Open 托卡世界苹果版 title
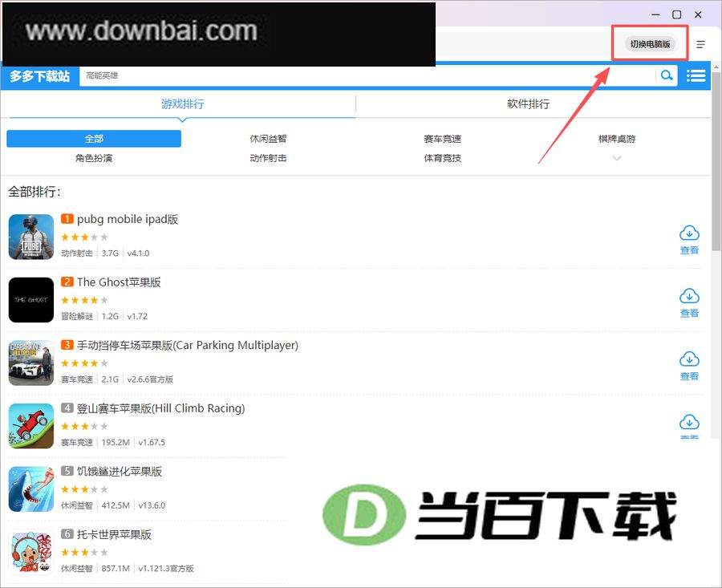 tap(114, 534)
